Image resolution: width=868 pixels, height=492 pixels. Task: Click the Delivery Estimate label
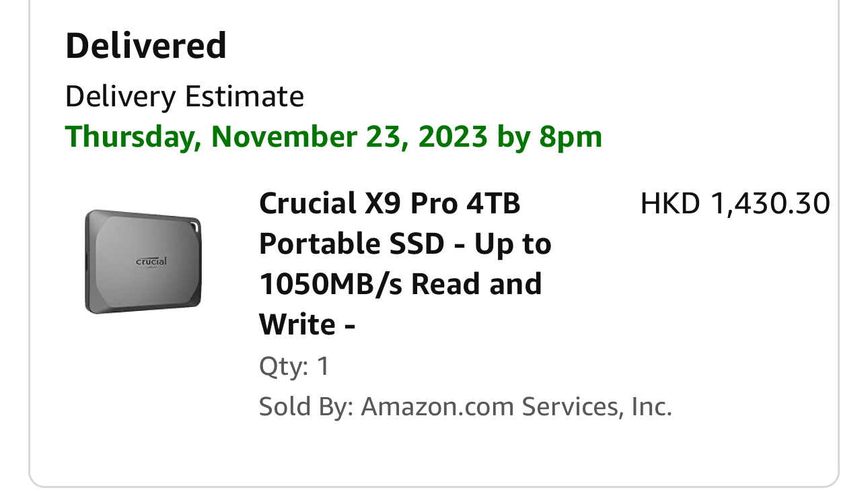[x=184, y=96]
